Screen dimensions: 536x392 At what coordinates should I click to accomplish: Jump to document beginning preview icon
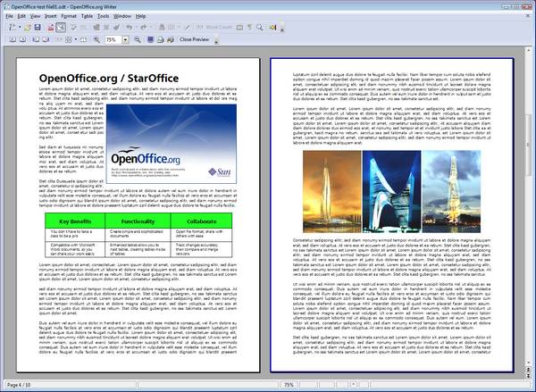click(x=36, y=39)
